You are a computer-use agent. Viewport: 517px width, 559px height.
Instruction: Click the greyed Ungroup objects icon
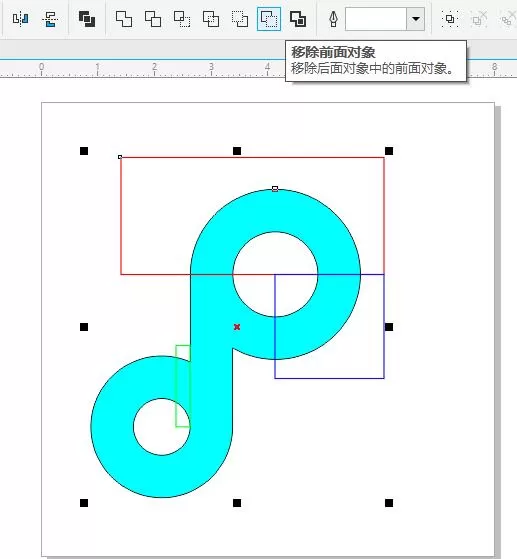point(479,19)
